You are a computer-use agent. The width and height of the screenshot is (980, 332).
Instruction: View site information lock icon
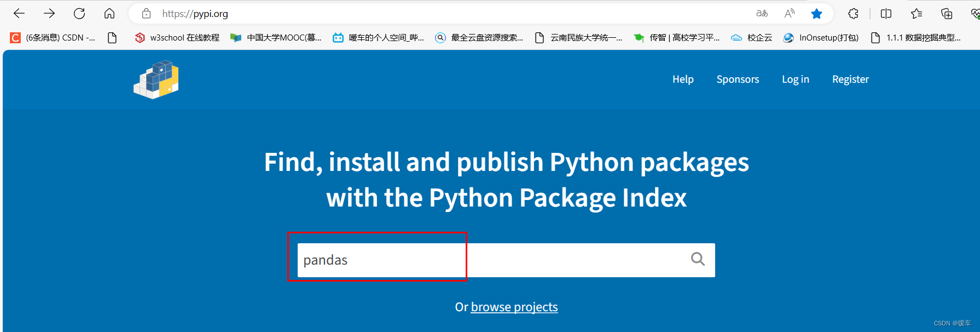click(146, 14)
